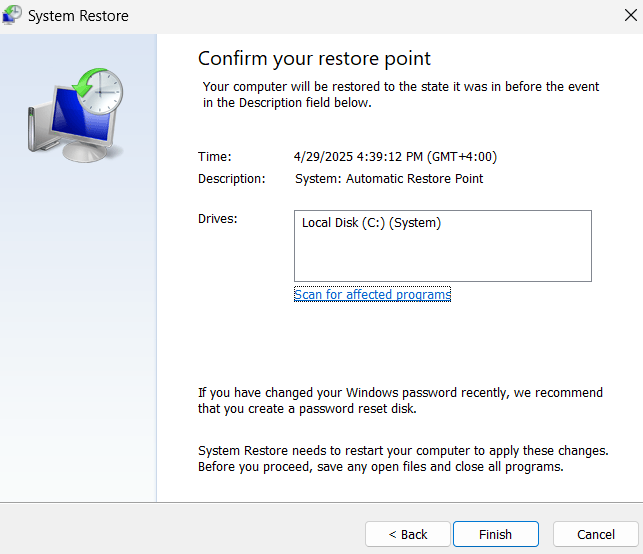The width and height of the screenshot is (643, 554).
Task: Select Local Disk (C:) (System) drive entry
Action: 371,223
